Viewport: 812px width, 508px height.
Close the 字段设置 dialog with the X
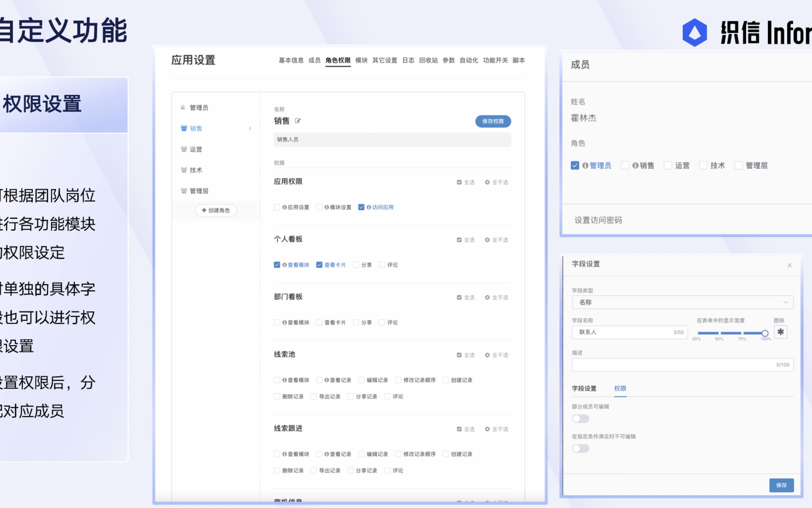[x=789, y=266]
